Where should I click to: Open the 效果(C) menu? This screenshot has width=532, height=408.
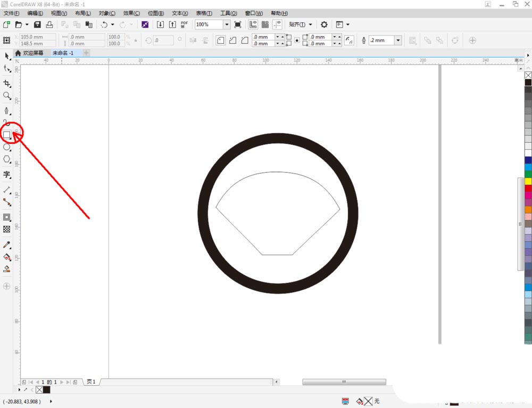[x=131, y=13]
